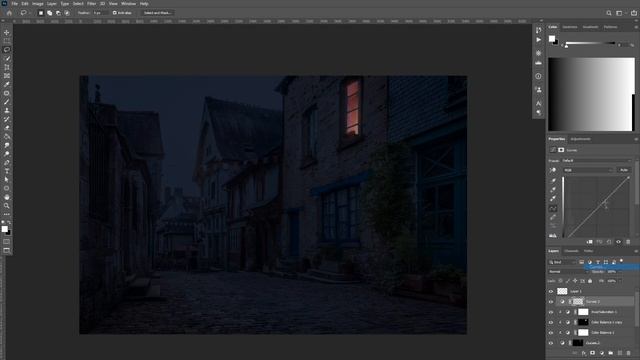Open the Actions panel play icon
This screenshot has height=360, width=640.
coord(538,40)
